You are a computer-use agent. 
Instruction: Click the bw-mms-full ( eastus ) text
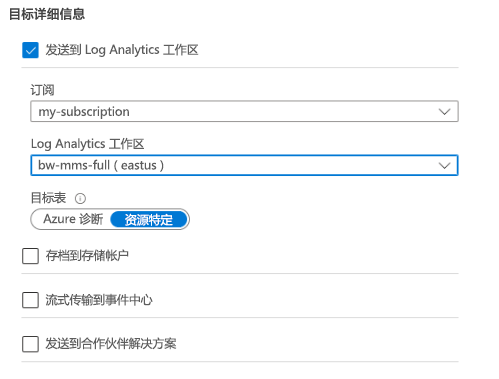pyautogui.click(x=101, y=165)
